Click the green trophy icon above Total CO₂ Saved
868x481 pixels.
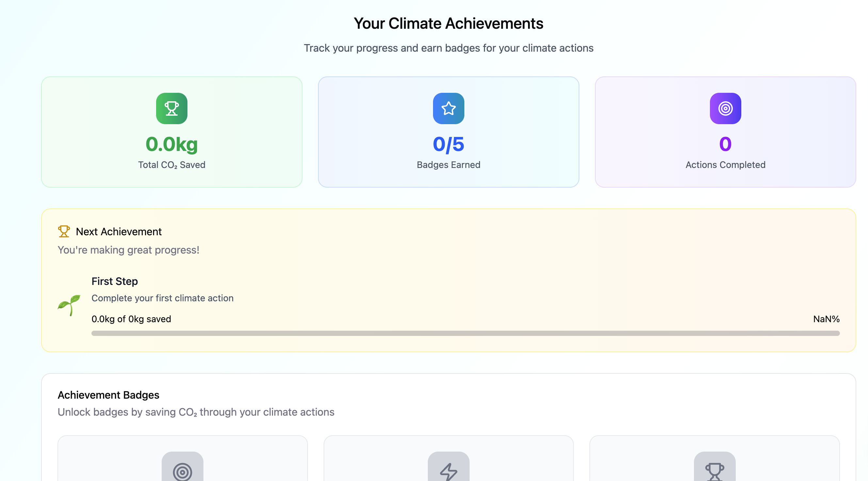(x=171, y=108)
